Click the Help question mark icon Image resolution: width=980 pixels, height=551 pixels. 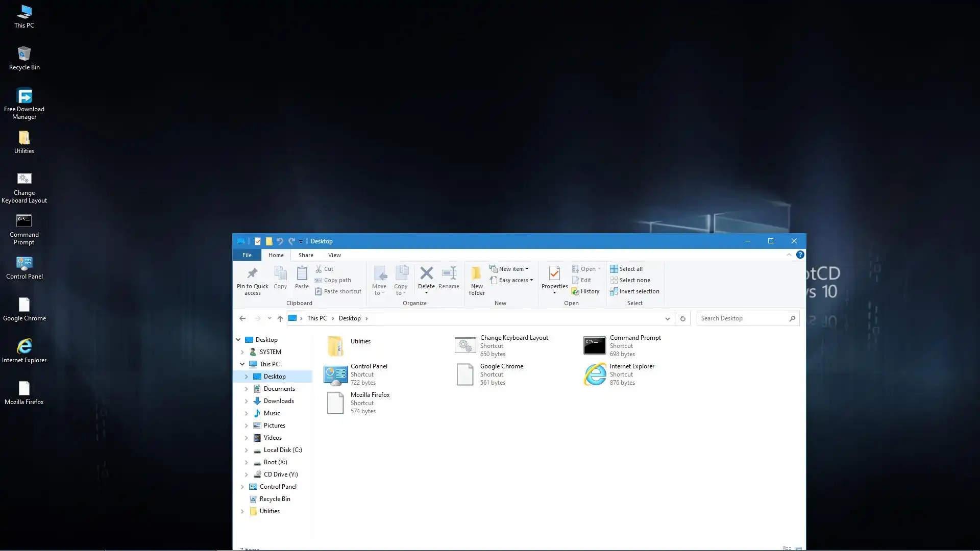pos(800,255)
